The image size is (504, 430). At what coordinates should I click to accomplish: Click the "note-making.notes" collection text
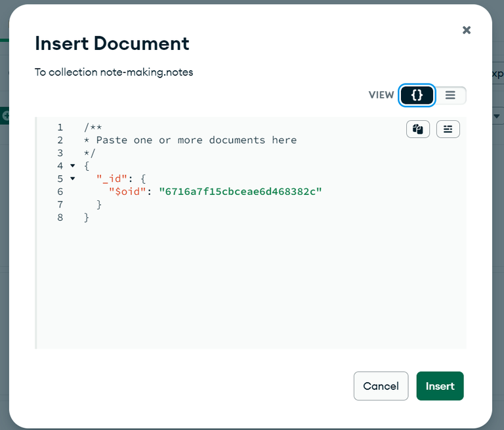146,72
